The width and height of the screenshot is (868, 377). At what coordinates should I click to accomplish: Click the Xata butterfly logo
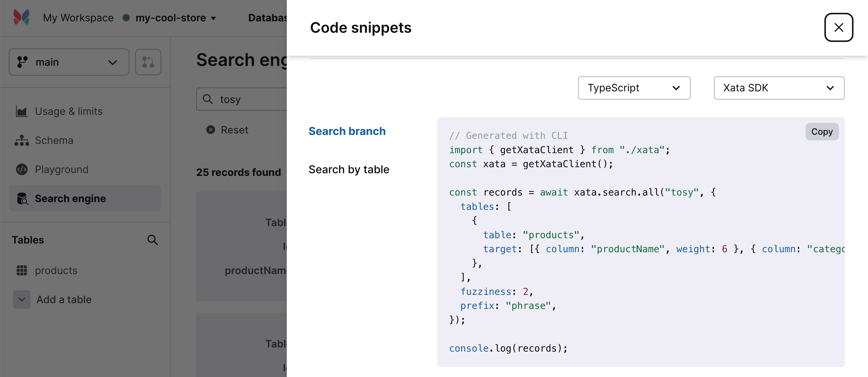(21, 17)
